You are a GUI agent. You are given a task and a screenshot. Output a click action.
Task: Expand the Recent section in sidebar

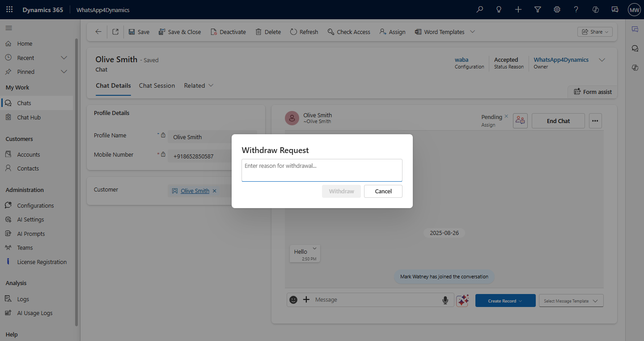pos(64,58)
